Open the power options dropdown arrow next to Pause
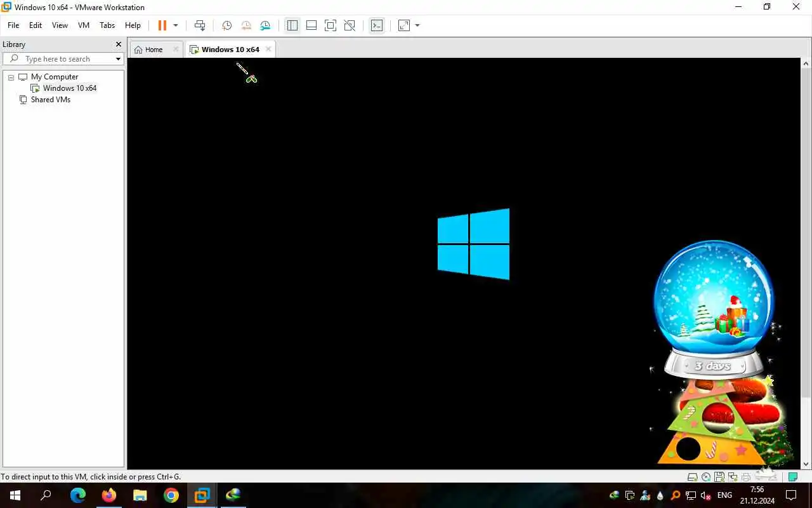 (176, 25)
